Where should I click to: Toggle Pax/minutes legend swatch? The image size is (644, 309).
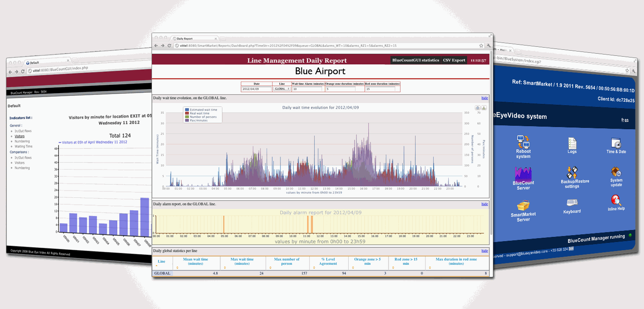186,120
